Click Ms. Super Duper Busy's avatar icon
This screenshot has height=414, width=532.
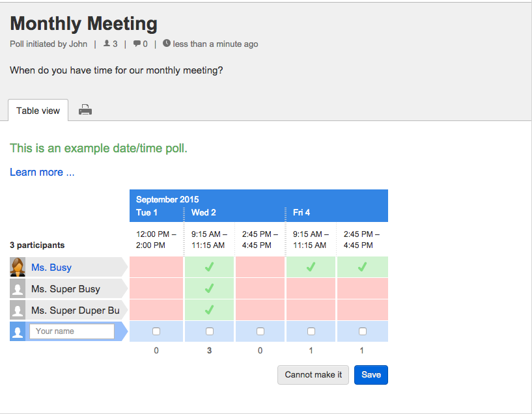18,310
